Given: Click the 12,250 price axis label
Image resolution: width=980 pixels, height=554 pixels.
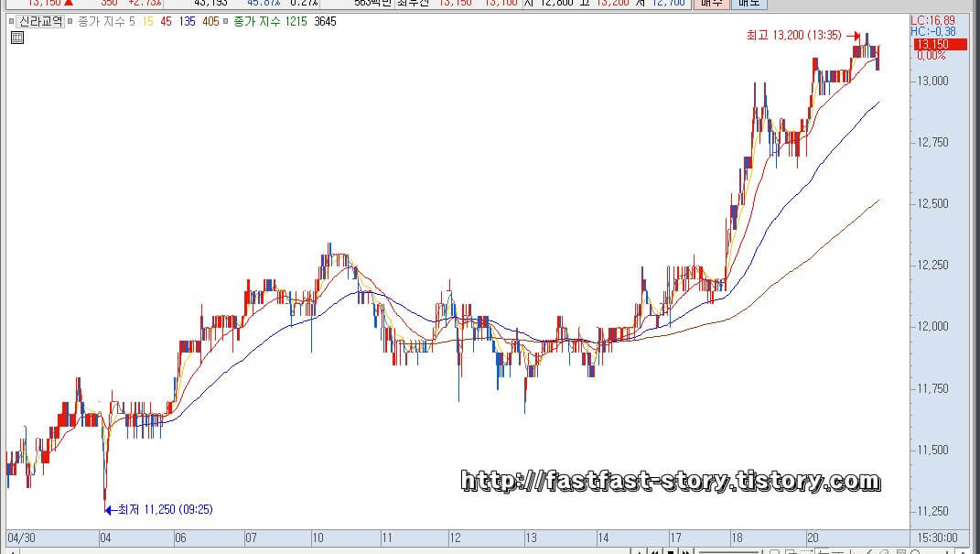Looking at the screenshot, I should click(932, 266).
